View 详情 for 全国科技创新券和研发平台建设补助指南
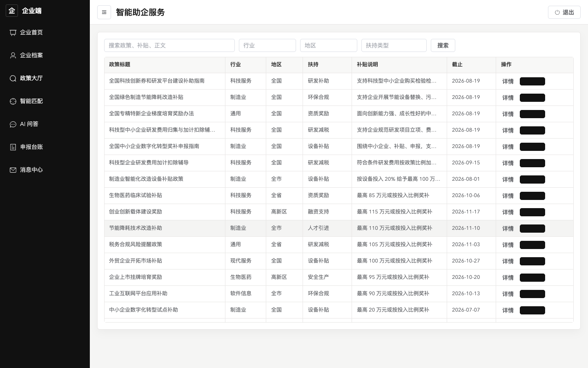The image size is (588, 368). 508,81
